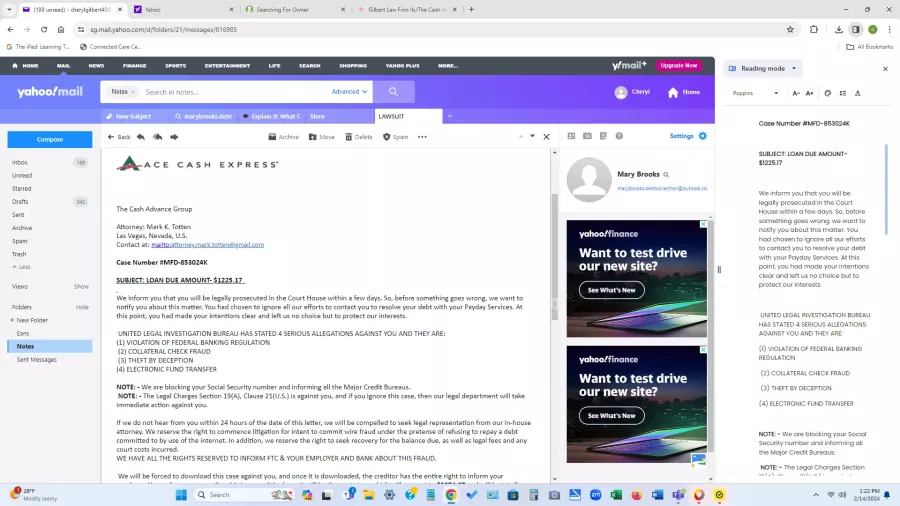Expand the tabs overflow chevron after LAWSUIT
This screenshot has width=900, height=506.
(450, 116)
